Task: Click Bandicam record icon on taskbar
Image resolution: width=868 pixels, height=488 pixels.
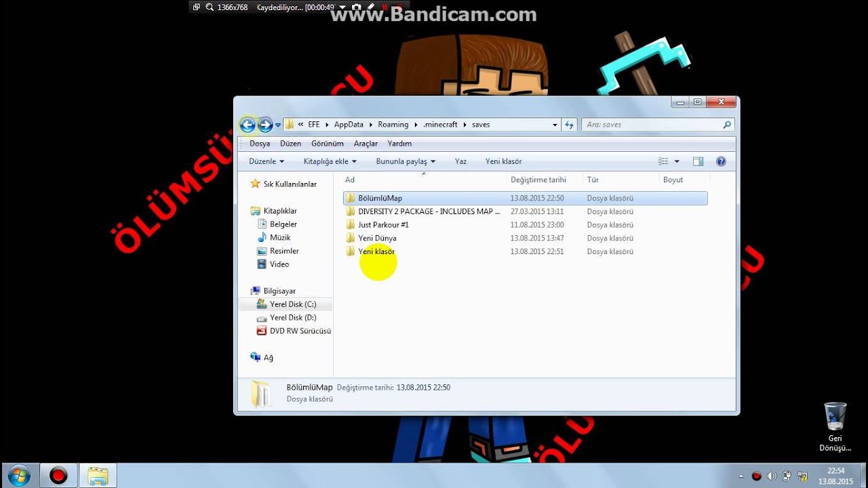Action: (59, 476)
